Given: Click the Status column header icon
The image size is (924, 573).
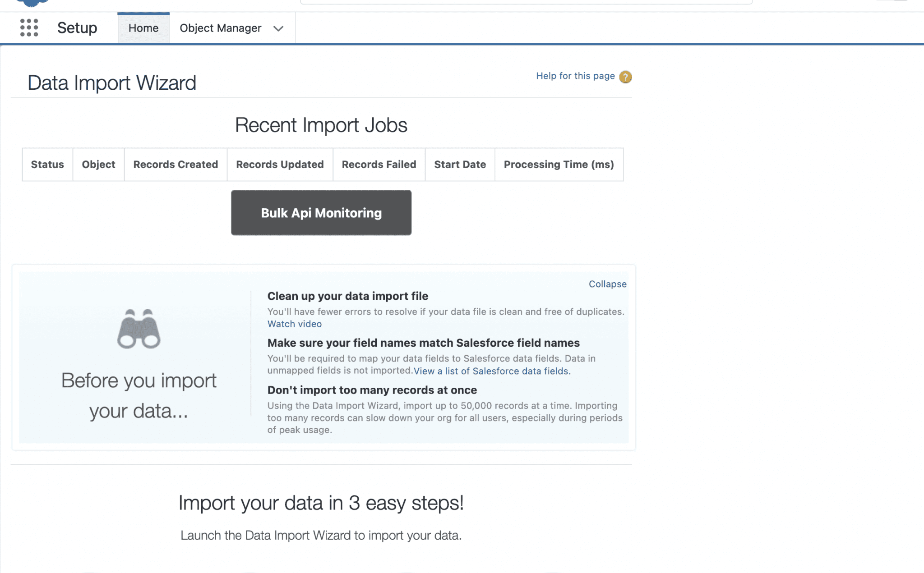Looking at the screenshot, I should pyautogui.click(x=47, y=165).
